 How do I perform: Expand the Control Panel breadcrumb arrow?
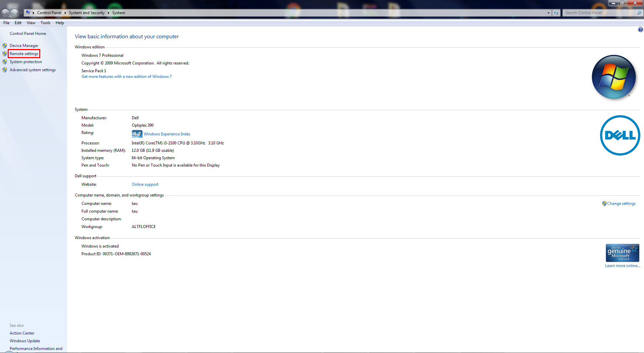pos(65,13)
